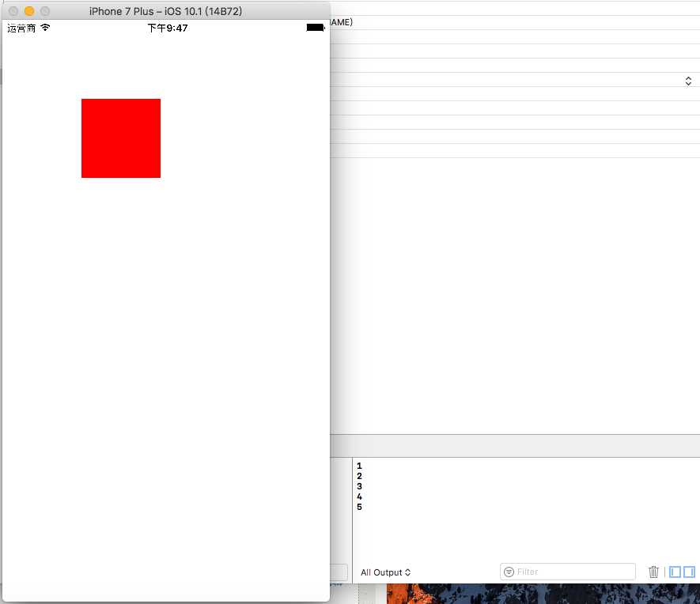Click the 下午9:47 time in status bar

click(168, 28)
